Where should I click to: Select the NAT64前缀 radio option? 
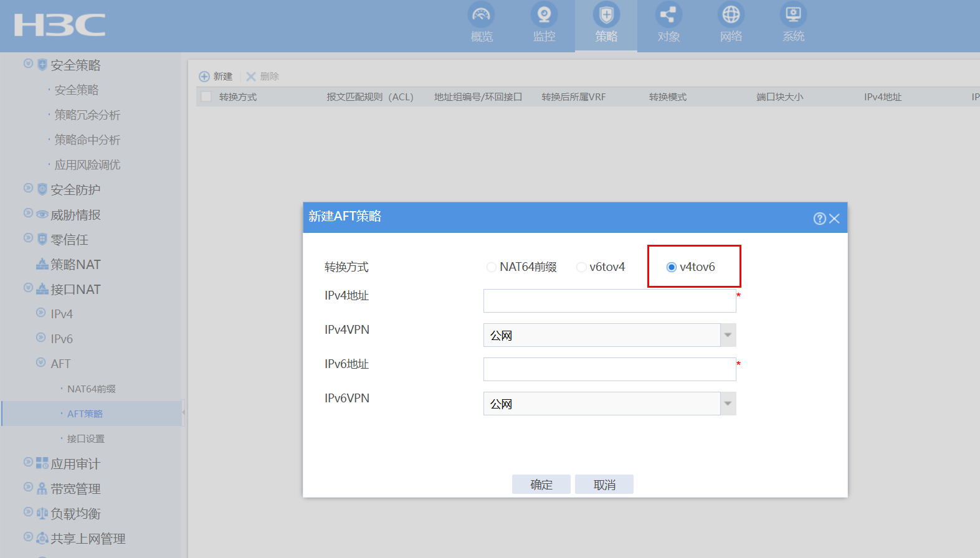492,267
